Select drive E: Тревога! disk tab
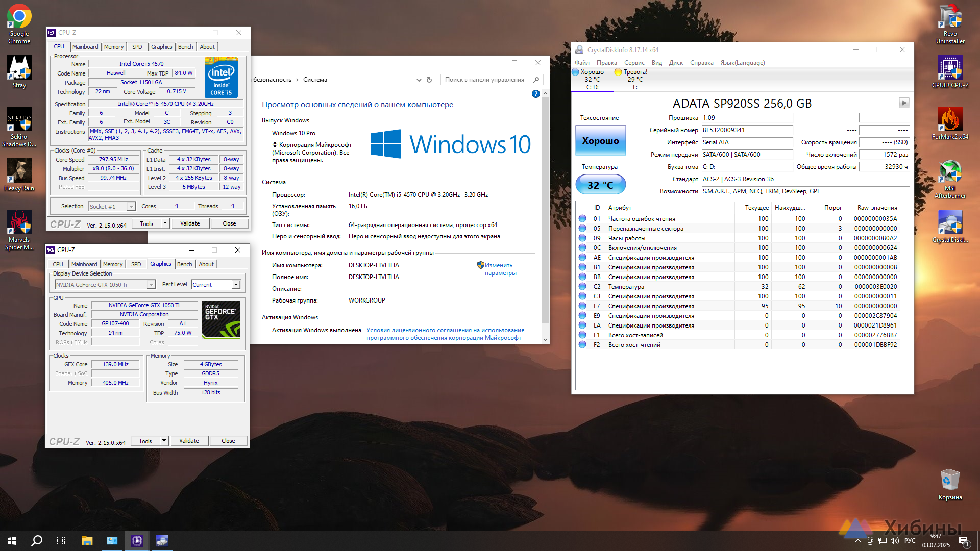Screen dimensions: 980x551 point(635,80)
